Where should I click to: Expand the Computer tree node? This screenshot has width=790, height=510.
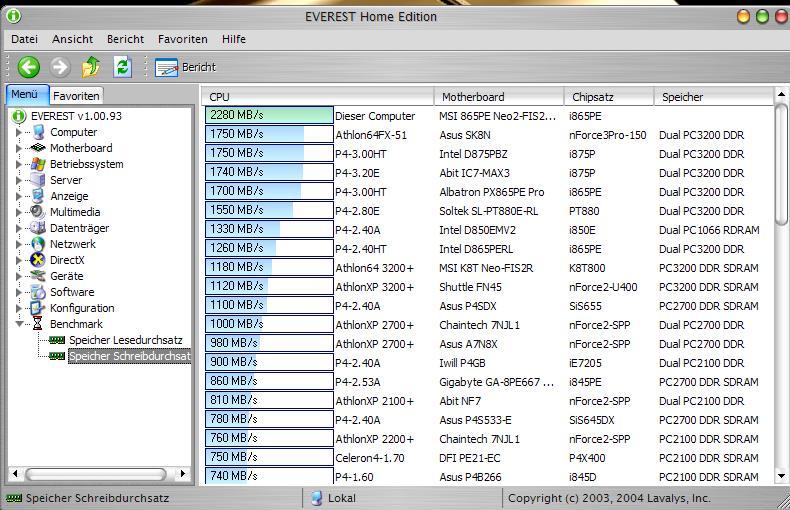pyautogui.click(x=19, y=133)
